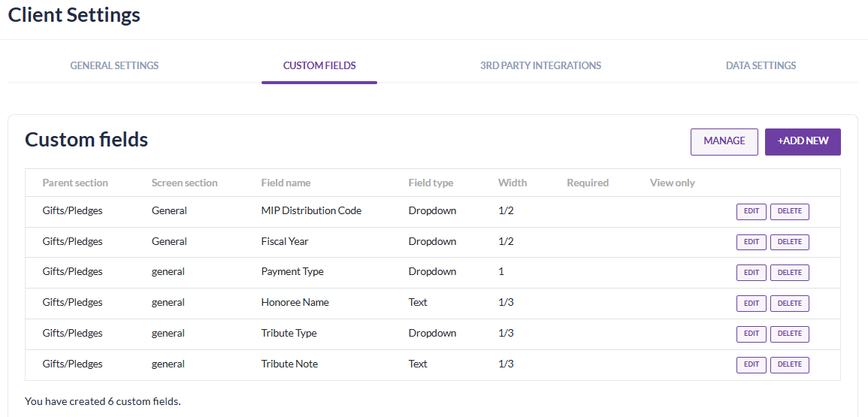This screenshot has height=417, width=868.
Task: Open the General Settings tab
Action: 114,65
